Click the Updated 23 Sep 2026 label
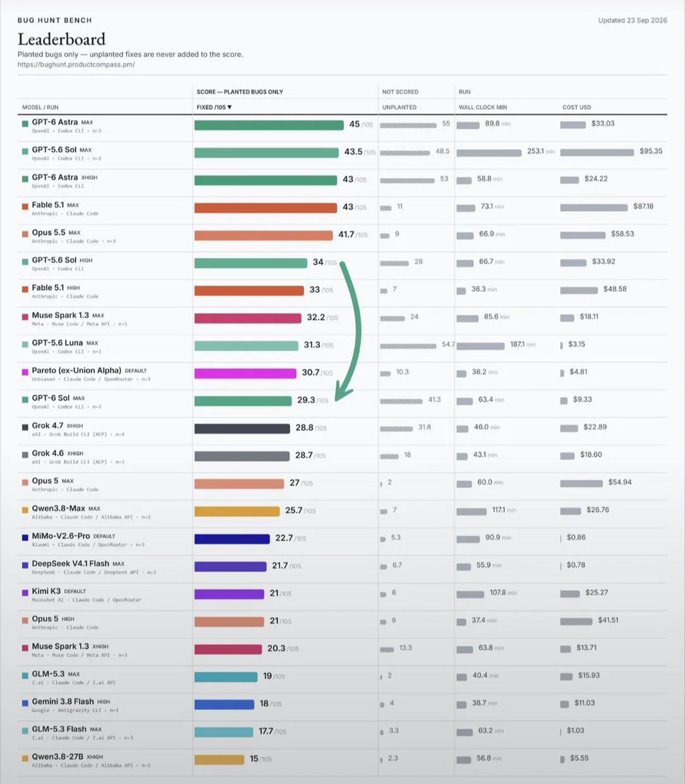The height and width of the screenshot is (784, 685). [633, 20]
